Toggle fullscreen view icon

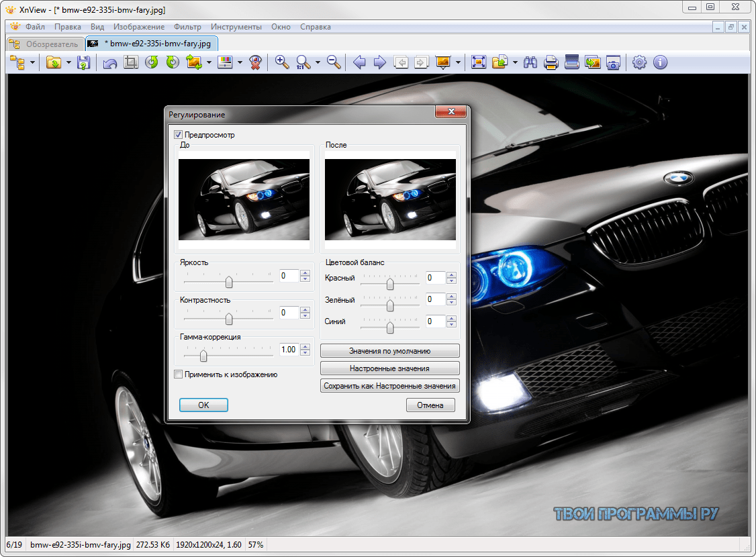pyautogui.click(x=478, y=62)
